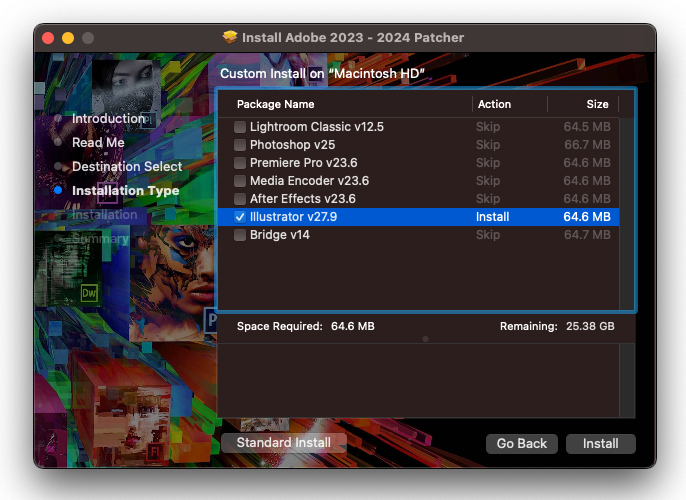Screen dimensions: 686x500
Task: Select the Introduction step in sidebar
Action: (108, 119)
